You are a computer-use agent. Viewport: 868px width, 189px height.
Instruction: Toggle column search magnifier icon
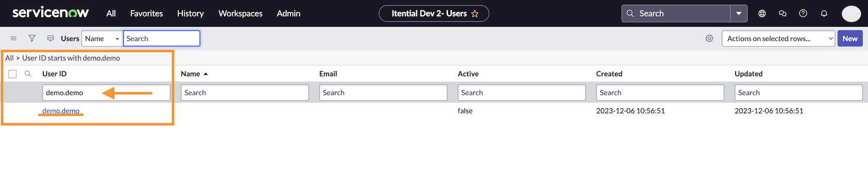click(28, 74)
